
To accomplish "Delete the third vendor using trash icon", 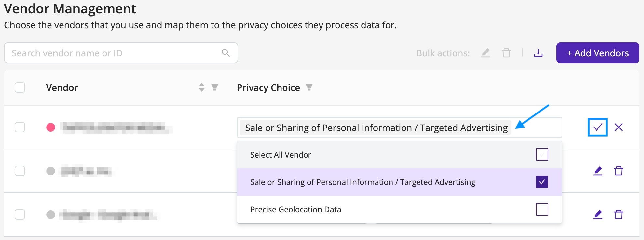I will click(x=619, y=215).
